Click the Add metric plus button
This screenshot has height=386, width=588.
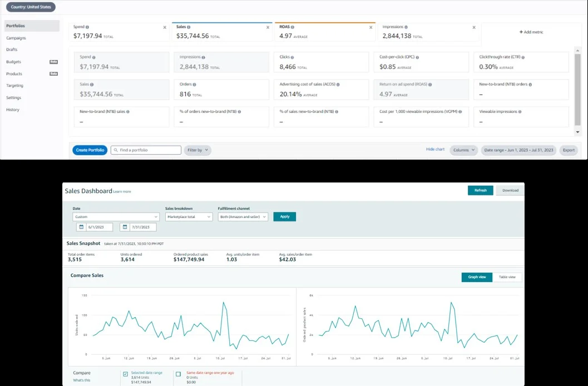(531, 32)
